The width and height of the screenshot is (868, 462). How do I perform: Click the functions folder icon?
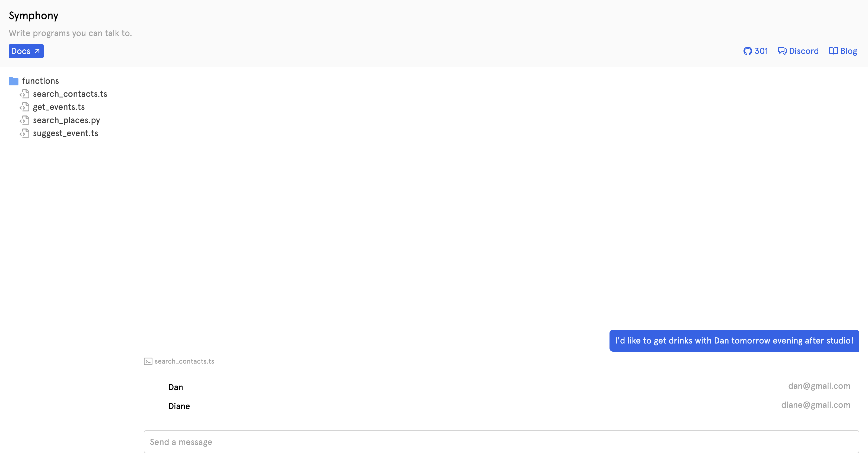14,81
